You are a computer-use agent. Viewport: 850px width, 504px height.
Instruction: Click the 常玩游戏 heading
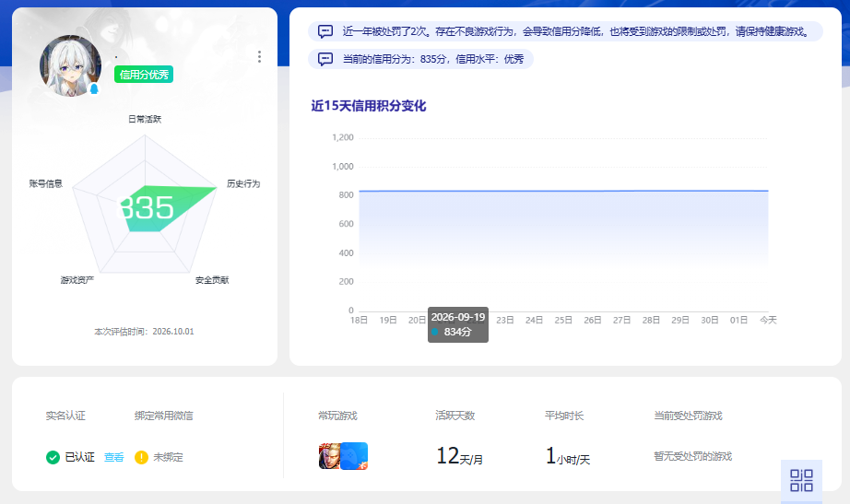[337, 416]
